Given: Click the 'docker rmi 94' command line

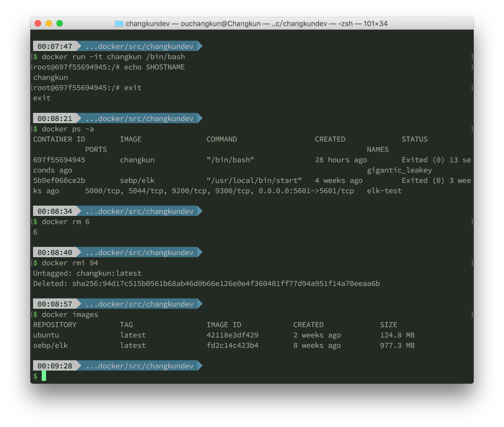Looking at the screenshot, I should click(x=70, y=263).
